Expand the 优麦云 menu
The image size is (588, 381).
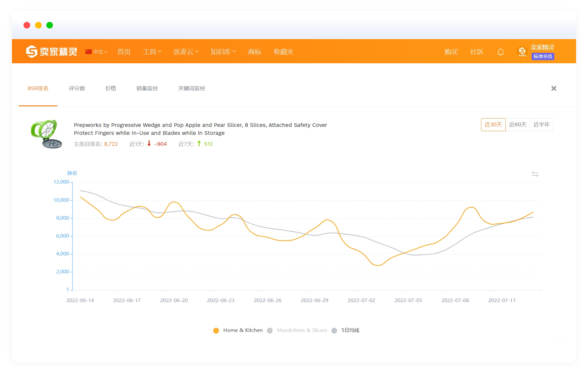(x=186, y=52)
